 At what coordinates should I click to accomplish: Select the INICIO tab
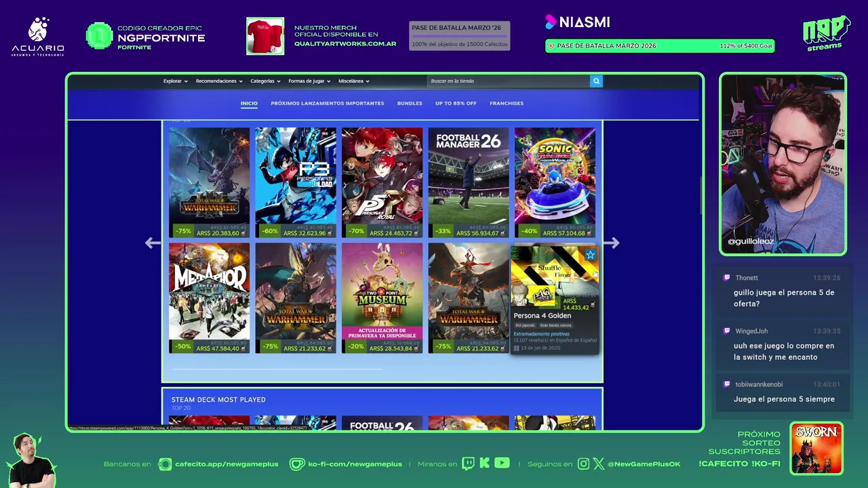point(249,104)
